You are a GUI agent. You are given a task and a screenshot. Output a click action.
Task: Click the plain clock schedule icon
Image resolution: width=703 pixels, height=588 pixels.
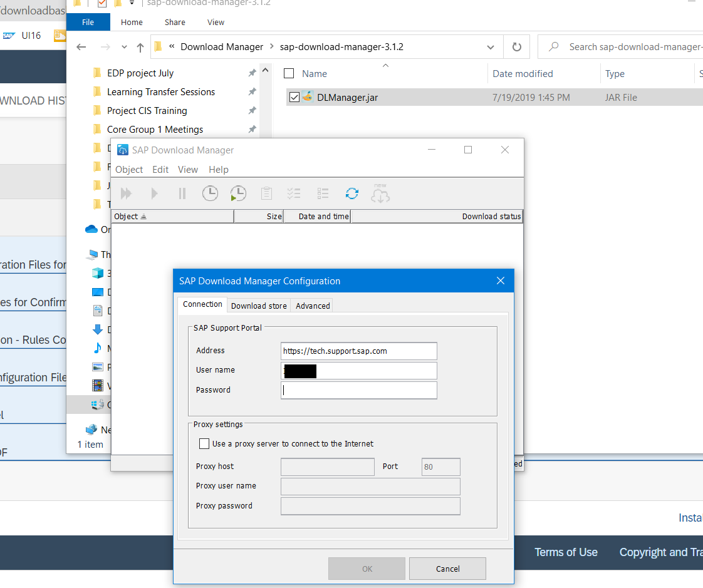click(x=210, y=193)
